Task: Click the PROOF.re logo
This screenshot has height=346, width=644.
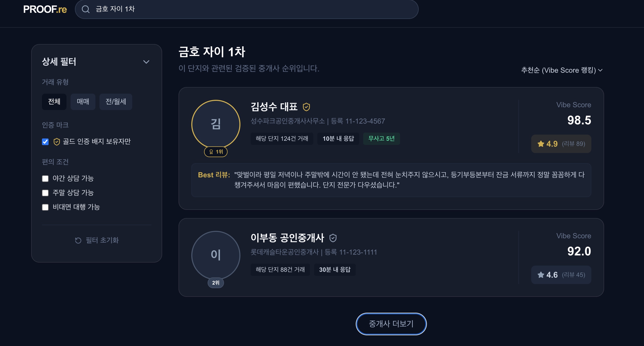Action: click(x=45, y=9)
